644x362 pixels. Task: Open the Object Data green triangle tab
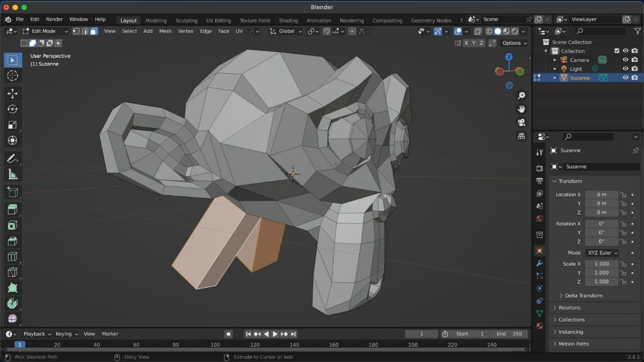[x=540, y=313]
